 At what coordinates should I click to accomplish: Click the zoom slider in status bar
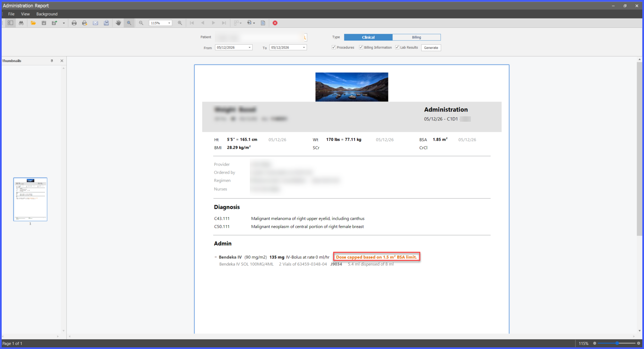pos(617,343)
